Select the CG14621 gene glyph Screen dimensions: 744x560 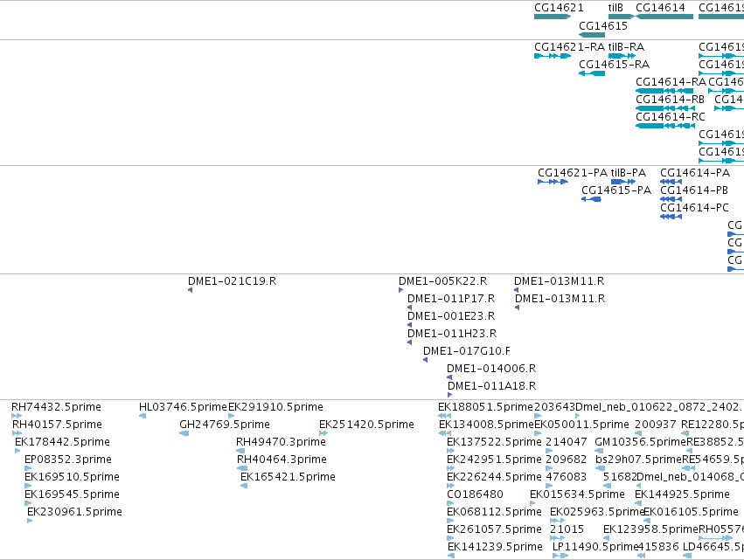(553, 17)
